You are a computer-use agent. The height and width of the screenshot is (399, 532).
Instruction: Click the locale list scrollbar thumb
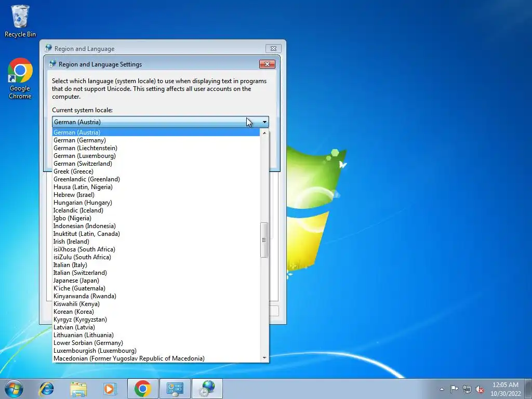pos(264,240)
